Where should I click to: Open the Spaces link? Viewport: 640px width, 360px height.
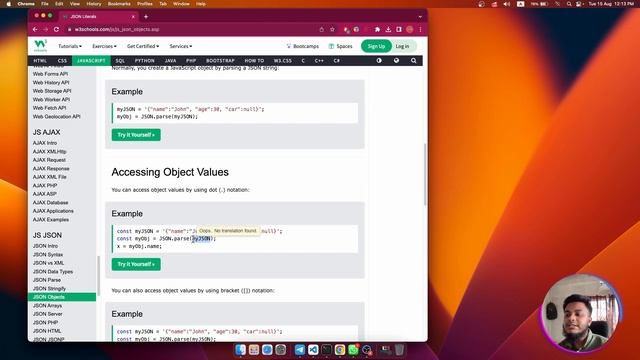(340, 46)
